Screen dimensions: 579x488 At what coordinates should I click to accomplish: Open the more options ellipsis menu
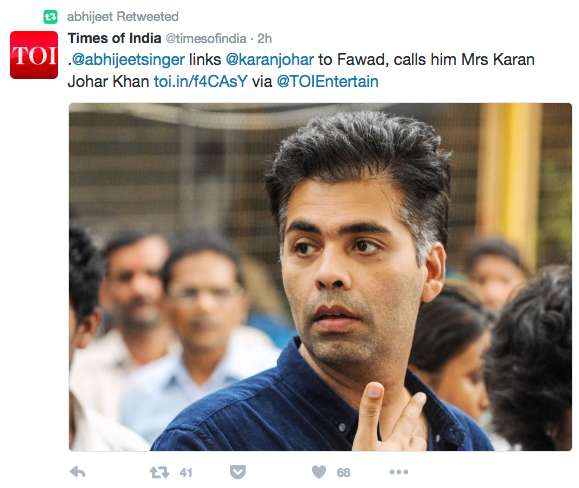tap(399, 472)
